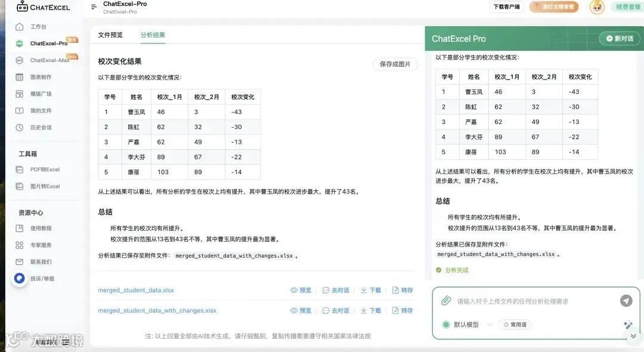The height and width of the screenshot is (352, 644).
Task: Click the orange invite friends button
Action: tap(553, 7)
